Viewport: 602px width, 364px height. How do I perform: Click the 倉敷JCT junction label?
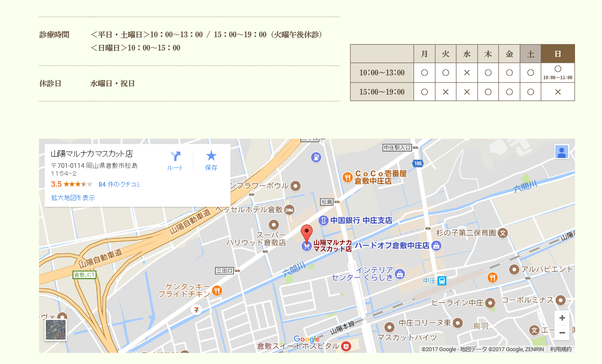(x=84, y=275)
